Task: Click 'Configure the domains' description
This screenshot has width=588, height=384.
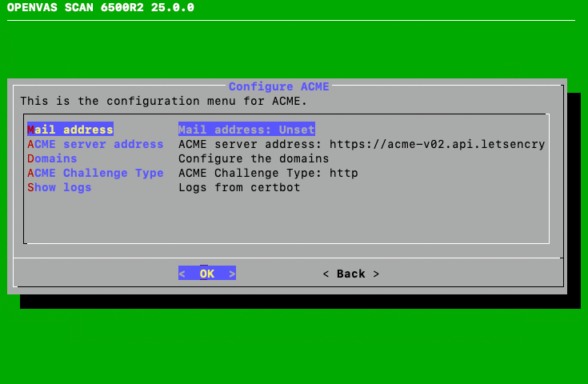Action: [254, 158]
